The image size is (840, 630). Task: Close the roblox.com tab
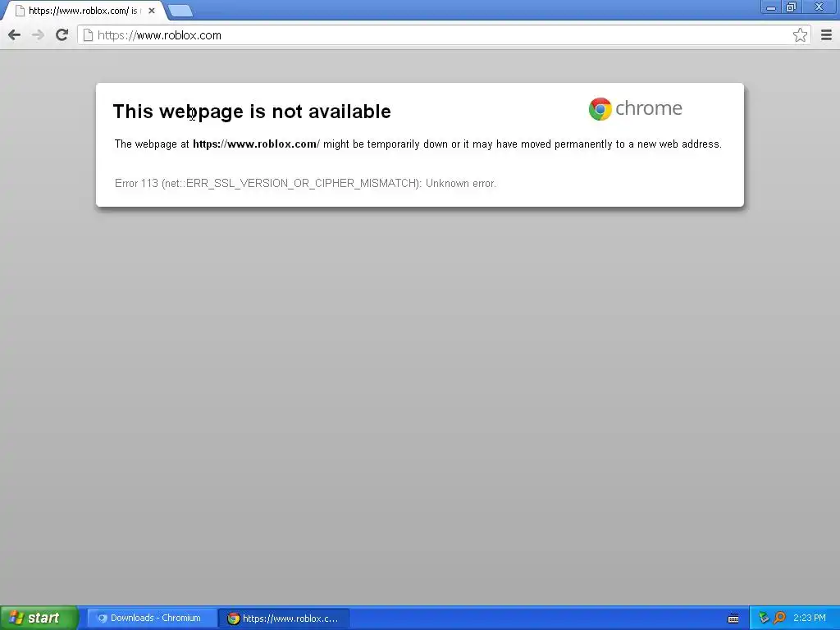tap(152, 11)
